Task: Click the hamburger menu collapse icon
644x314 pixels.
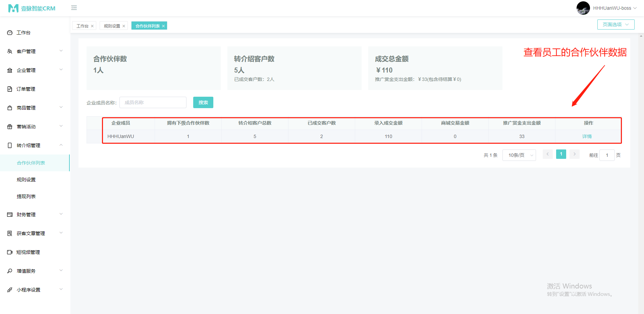Action: [74, 8]
